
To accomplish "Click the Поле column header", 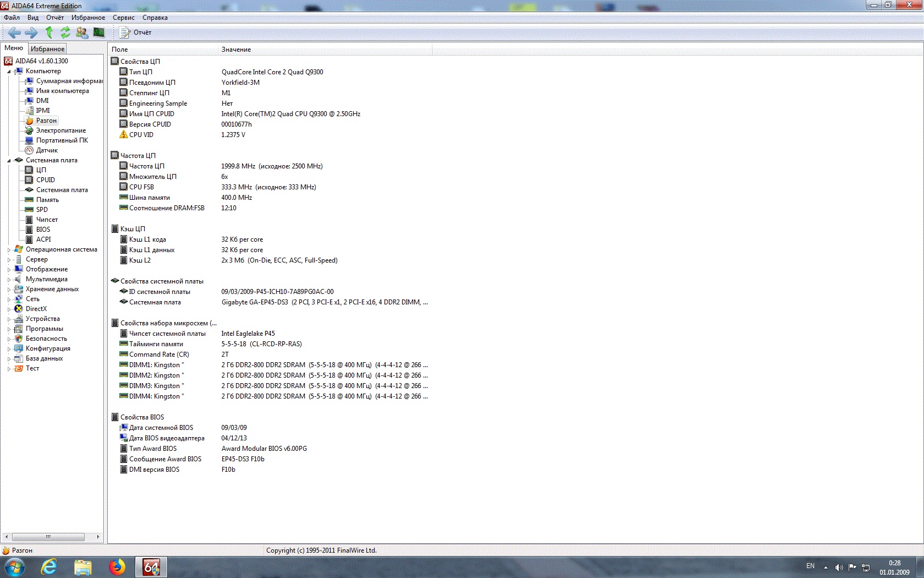I will [x=163, y=50].
